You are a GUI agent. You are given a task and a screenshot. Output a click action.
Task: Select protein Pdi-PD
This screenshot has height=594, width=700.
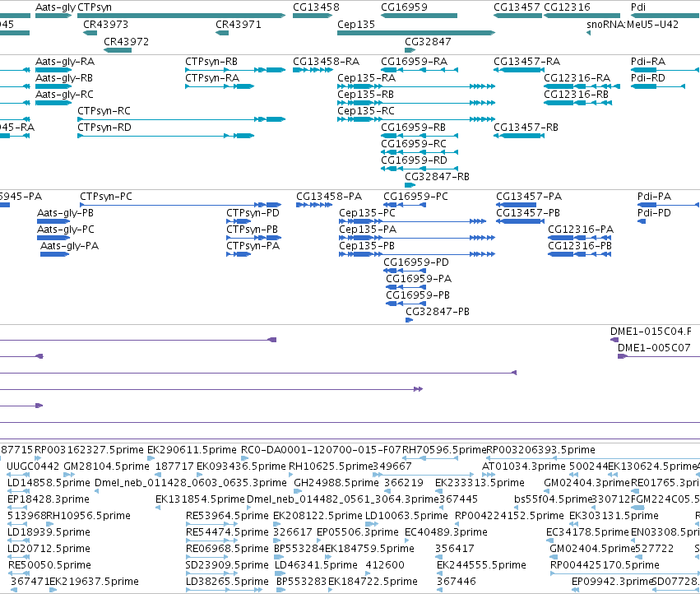click(x=642, y=221)
